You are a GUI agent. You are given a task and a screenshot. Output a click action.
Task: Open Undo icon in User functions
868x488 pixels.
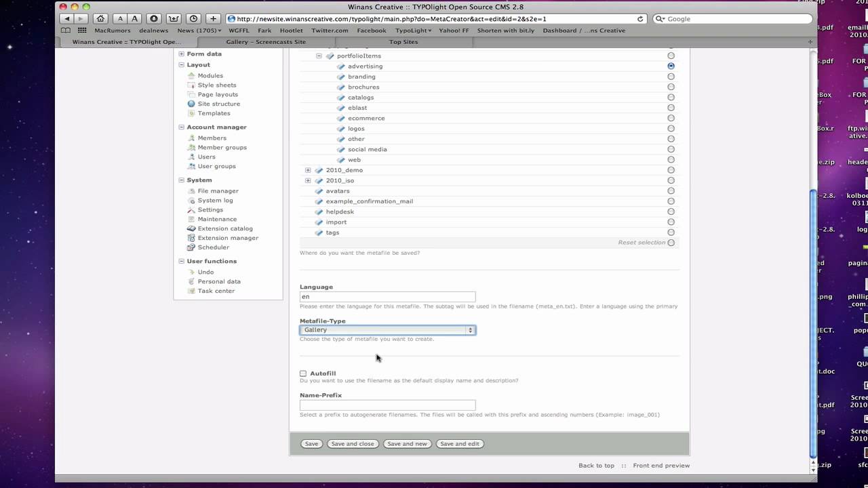(x=191, y=272)
